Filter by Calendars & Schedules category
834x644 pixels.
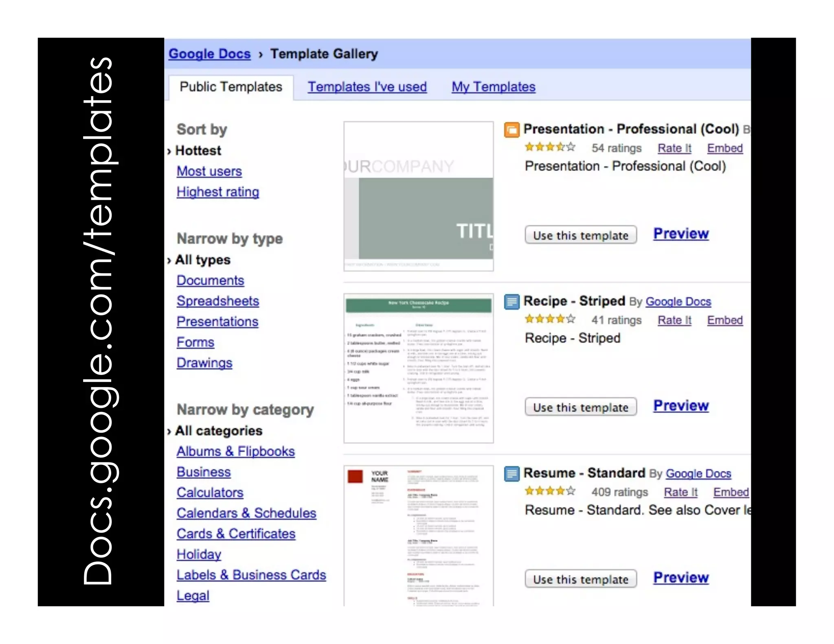(x=246, y=513)
